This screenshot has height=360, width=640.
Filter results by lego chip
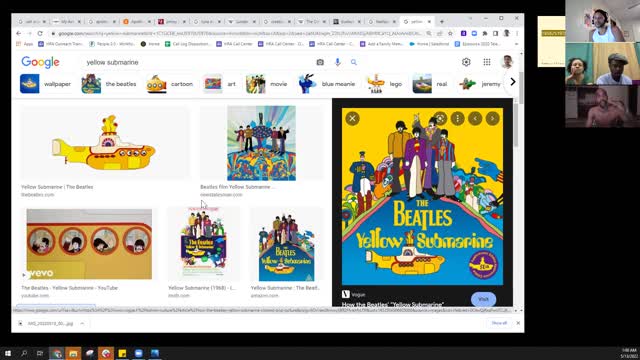(384, 84)
